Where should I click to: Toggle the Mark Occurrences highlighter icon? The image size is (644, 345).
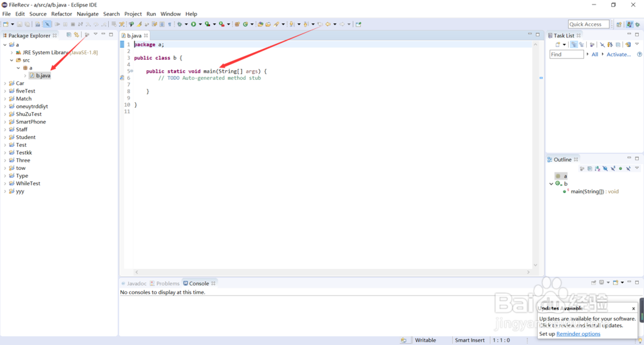coord(139,24)
